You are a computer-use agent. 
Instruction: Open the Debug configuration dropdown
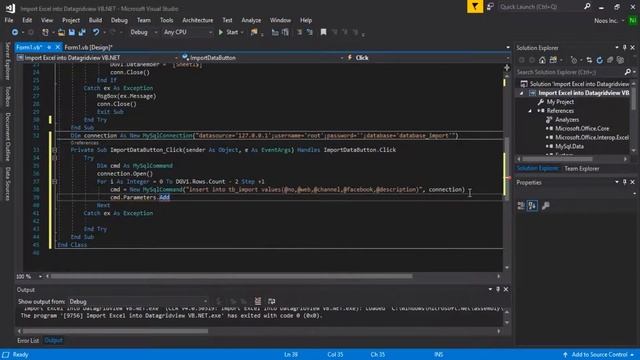(x=143, y=32)
